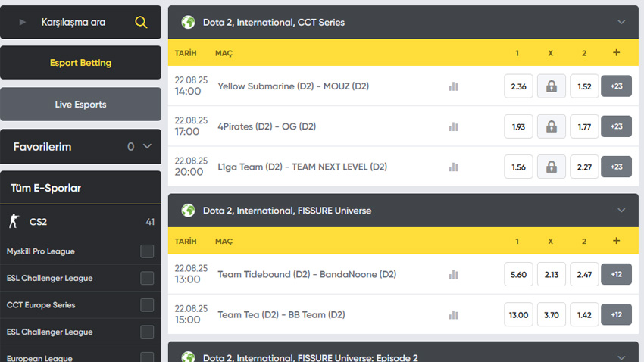Open statistics for 4Pirates vs OG
The height and width of the screenshot is (362, 644).
pos(453,126)
